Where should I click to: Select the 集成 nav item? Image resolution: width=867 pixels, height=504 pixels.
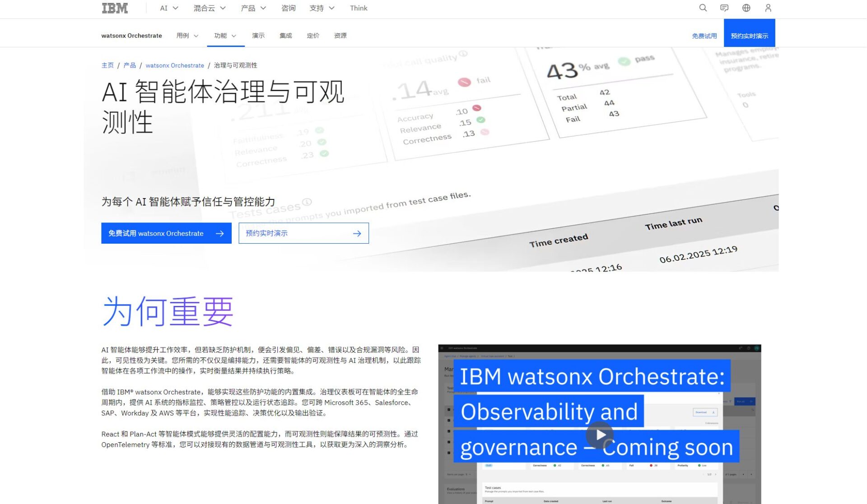(285, 35)
